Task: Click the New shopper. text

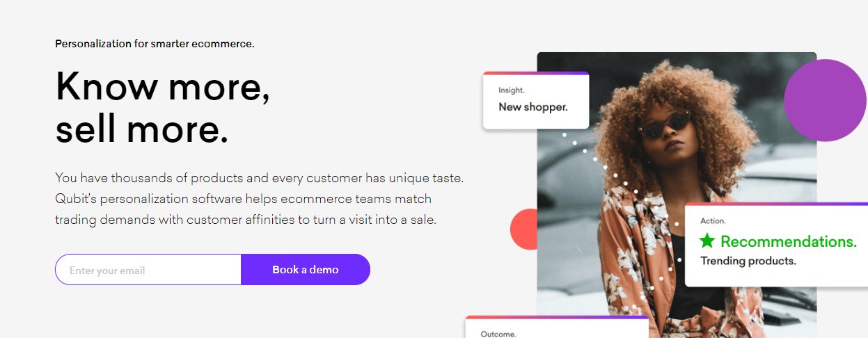Action: coord(533,107)
